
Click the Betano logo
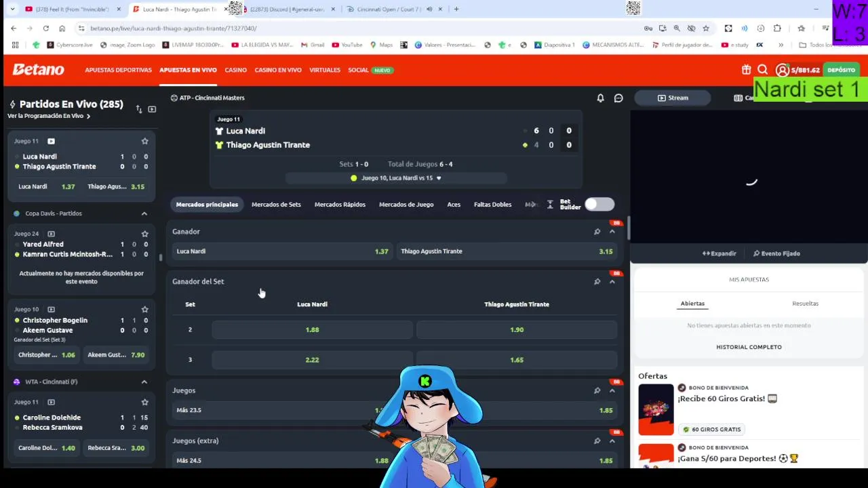(x=39, y=70)
